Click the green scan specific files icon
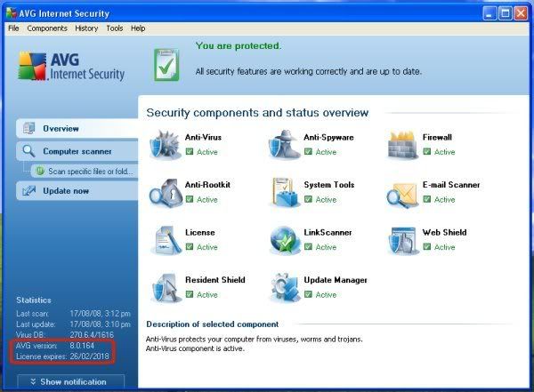The width and height of the screenshot is (534, 392). coord(40,171)
